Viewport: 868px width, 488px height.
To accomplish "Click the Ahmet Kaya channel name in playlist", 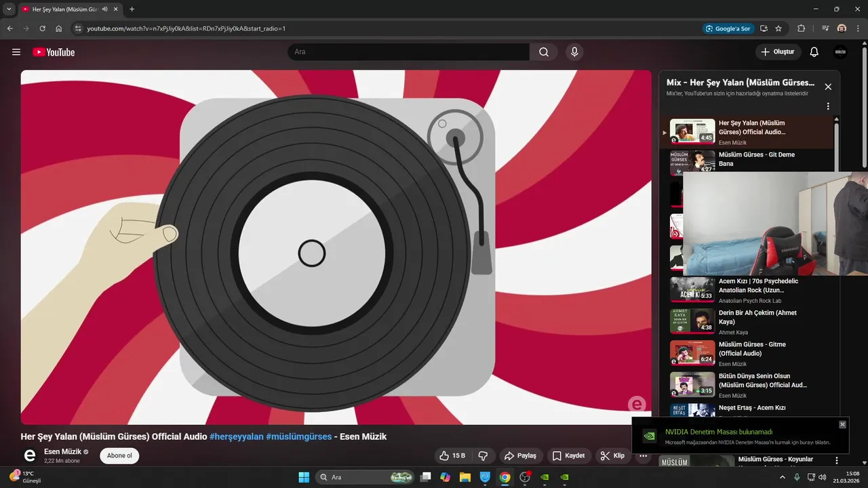I will click(733, 333).
